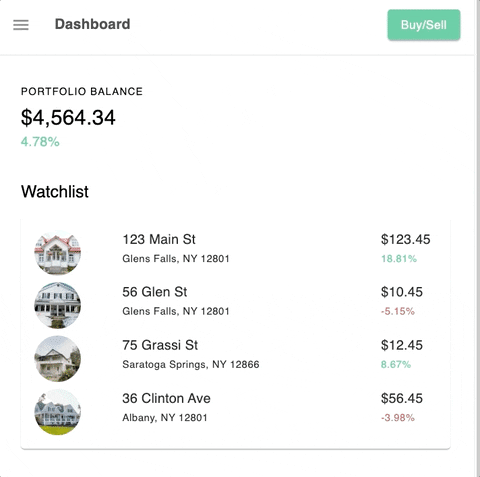Select the Dashboard title
The height and width of the screenshot is (477, 480).
tap(92, 24)
